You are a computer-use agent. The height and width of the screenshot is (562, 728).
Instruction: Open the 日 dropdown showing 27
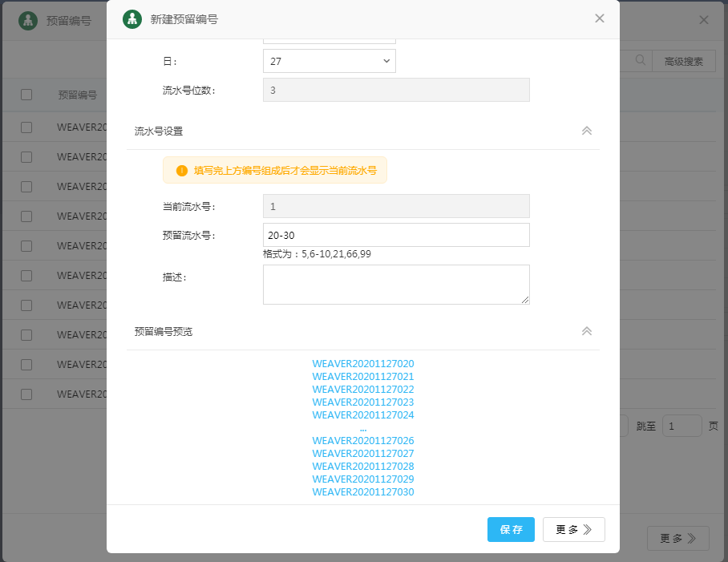click(329, 61)
